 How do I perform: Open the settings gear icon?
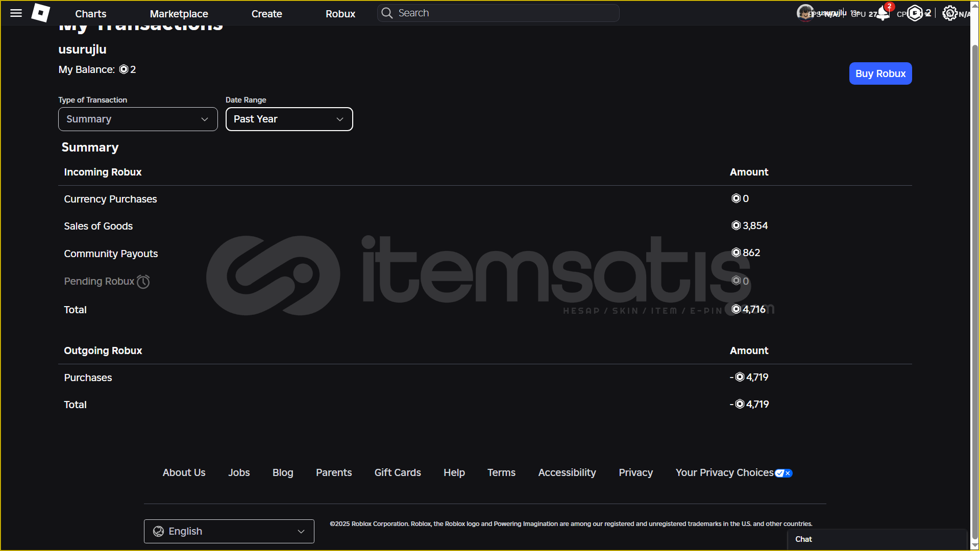[949, 13]
